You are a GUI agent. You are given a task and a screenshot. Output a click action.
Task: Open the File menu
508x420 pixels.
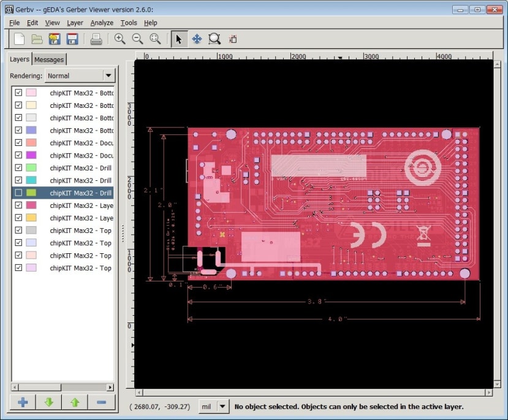point(14,23)
